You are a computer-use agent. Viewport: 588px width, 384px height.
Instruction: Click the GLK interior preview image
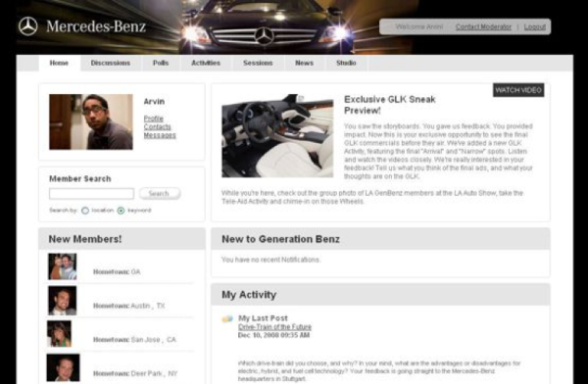(277, 135)
